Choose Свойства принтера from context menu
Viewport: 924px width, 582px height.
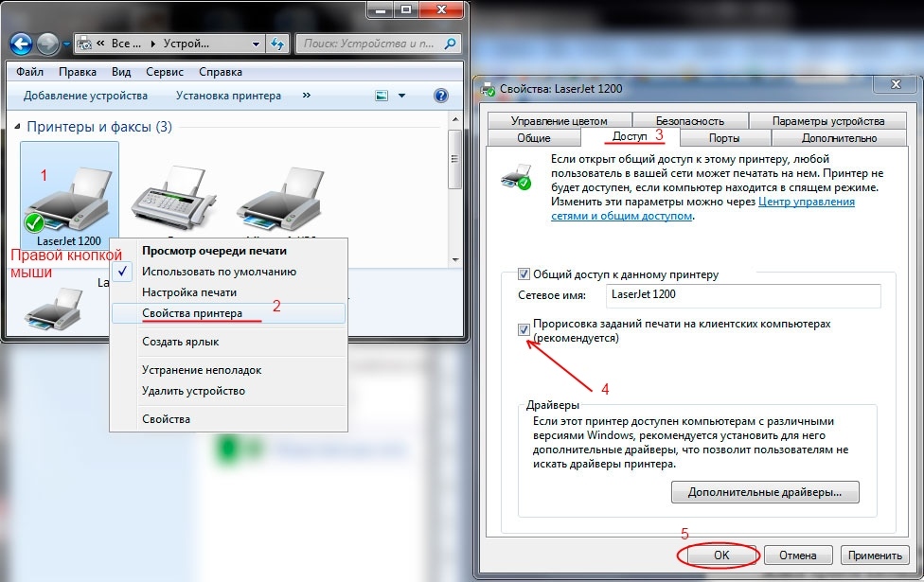click(x=229, y=313)
